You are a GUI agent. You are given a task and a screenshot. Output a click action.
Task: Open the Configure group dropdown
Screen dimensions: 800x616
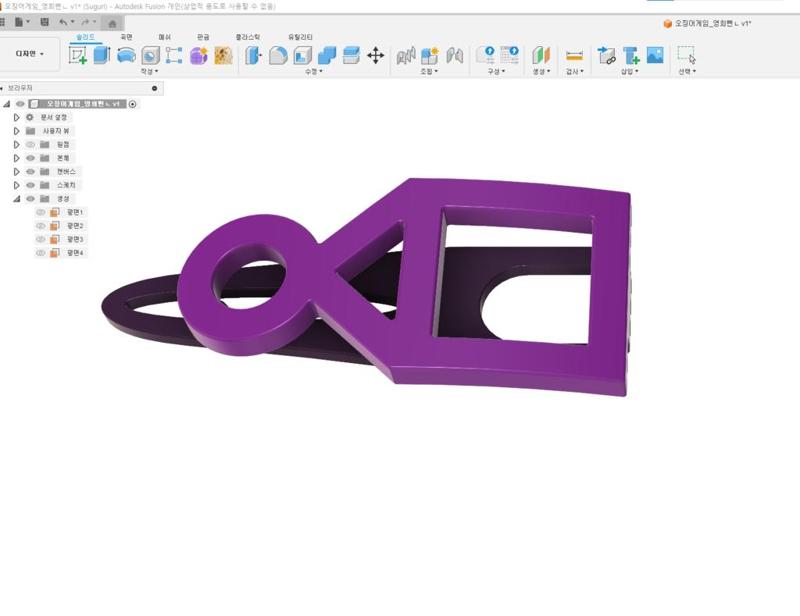tap(496, 71)
